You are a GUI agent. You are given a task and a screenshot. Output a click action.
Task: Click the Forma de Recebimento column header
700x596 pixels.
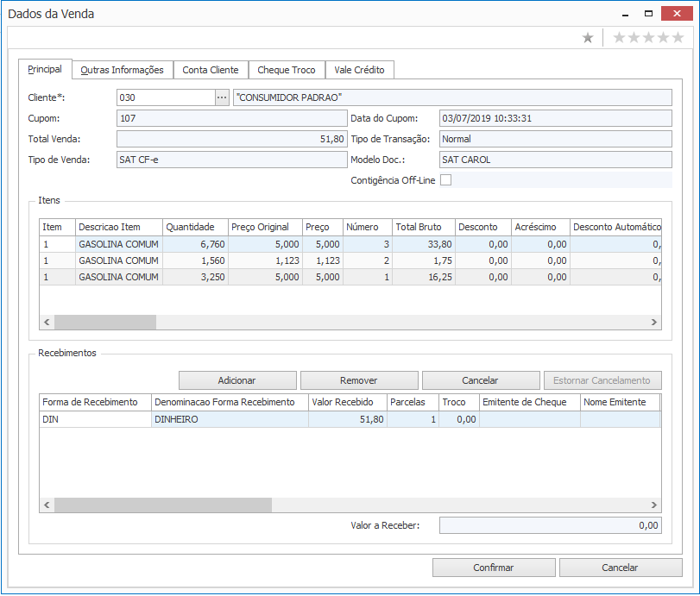tap(96, 403)
